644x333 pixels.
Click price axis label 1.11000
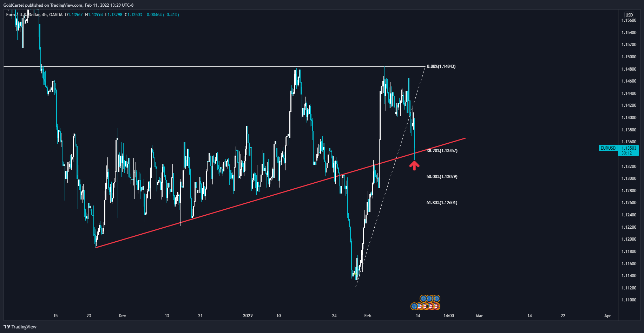point(629,300)
